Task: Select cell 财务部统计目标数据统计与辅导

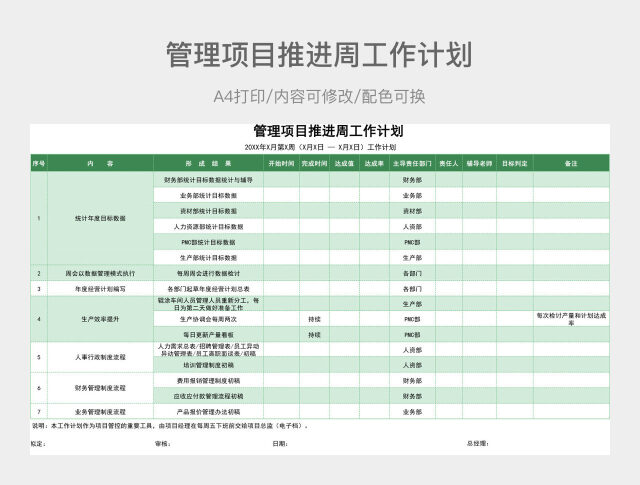Action: 208,180
